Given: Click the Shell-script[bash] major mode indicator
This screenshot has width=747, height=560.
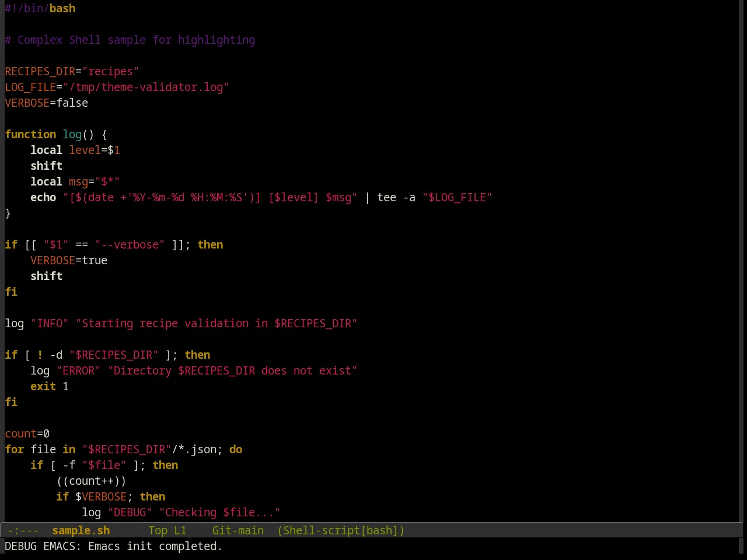Looking at the screenshot, I should 341,530.
